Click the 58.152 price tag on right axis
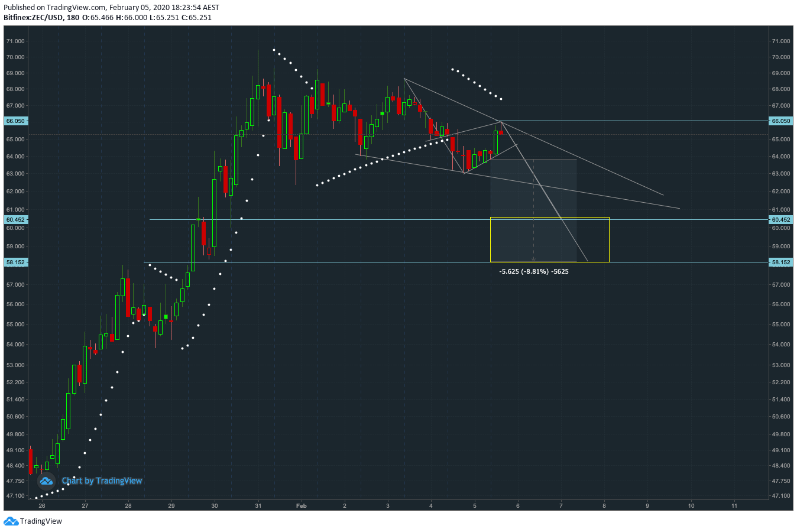797x532 pixels. [780, 262]
